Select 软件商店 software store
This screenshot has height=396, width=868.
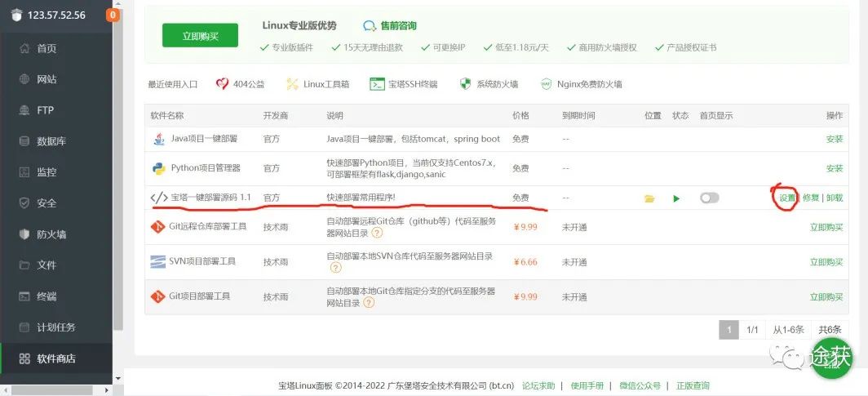(x=56, y=358)
